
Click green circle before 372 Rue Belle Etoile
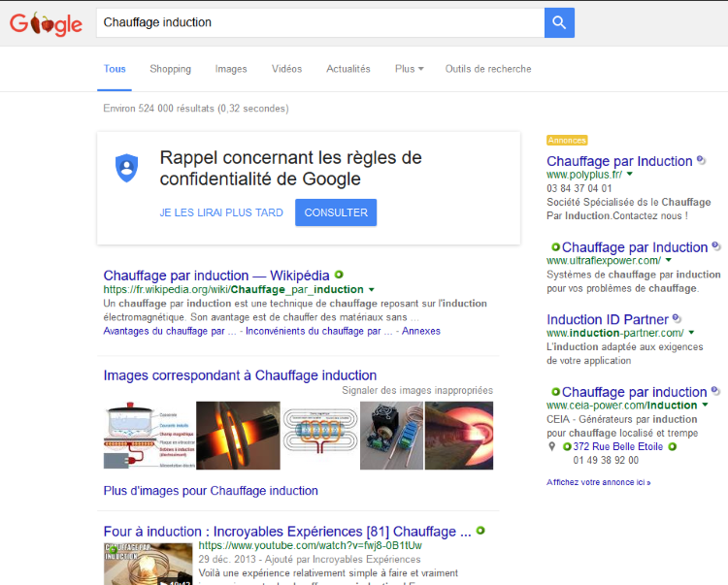coord(567,446)
